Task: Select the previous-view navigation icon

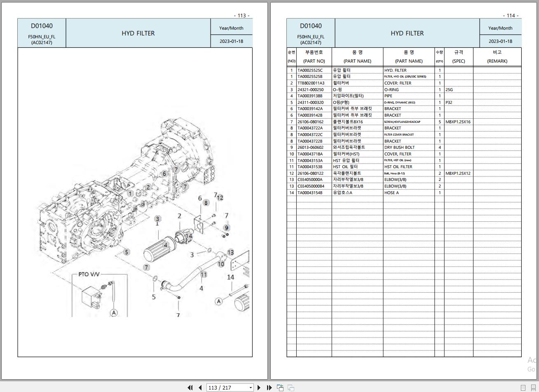Action: click(x=280, y=387)
